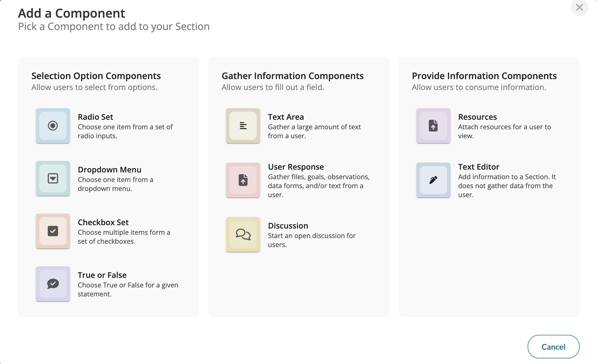
Task: Click the Cancel button
Action: click(x=553, y=347)
